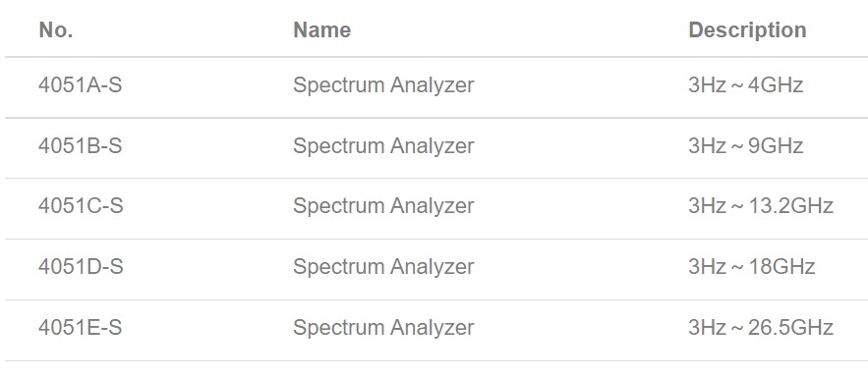Click the Name column header
The width and height of the screenshot is (868, 377).
pyautogui.click(x=321, y=29)
